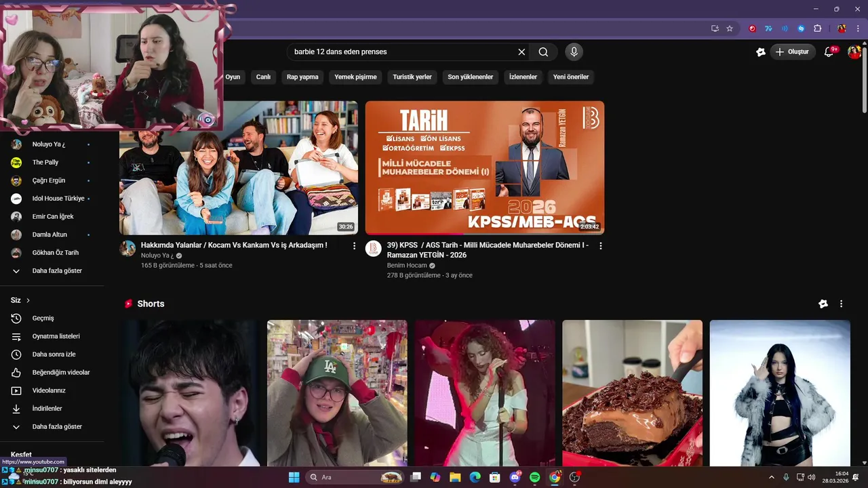The image size is (868, 488).
Task: Show hidden system tray icons
Action: click(771, 477)
